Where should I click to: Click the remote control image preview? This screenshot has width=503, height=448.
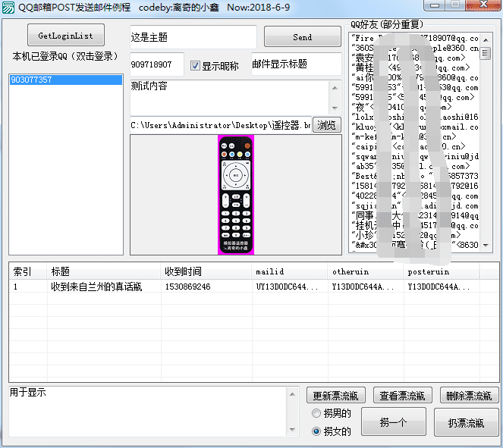pos(236,195)
